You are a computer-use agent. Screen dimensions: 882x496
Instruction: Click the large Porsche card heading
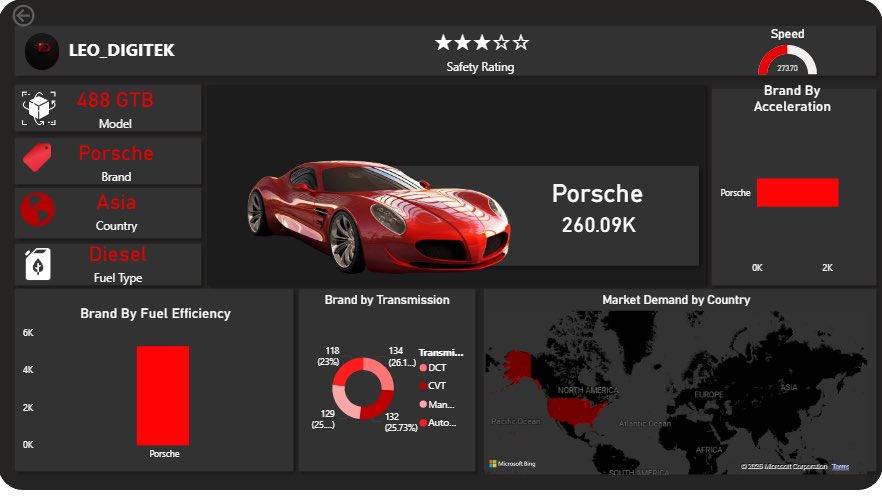click(597, 194)
